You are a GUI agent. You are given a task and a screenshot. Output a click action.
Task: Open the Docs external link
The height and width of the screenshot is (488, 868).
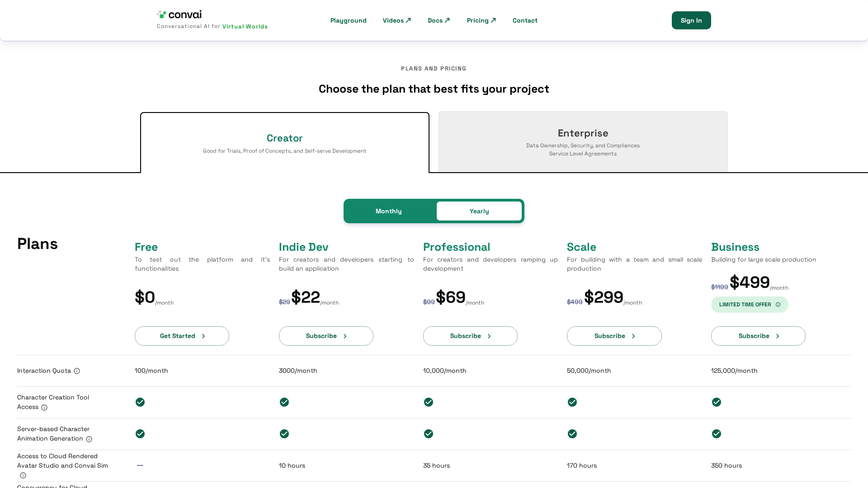pos(439,20)
